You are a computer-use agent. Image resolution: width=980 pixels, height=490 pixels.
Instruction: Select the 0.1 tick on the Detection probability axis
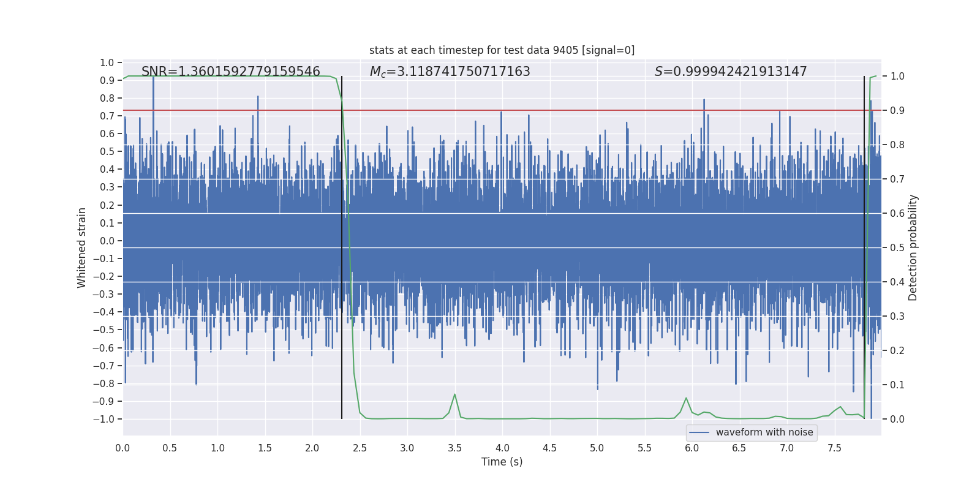coord(897,385)
